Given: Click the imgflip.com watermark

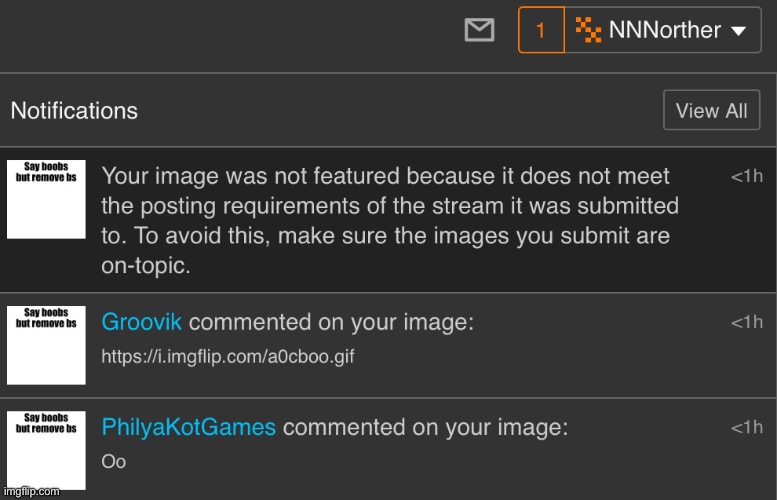Looking at the screenshot, I should [30, 492].
